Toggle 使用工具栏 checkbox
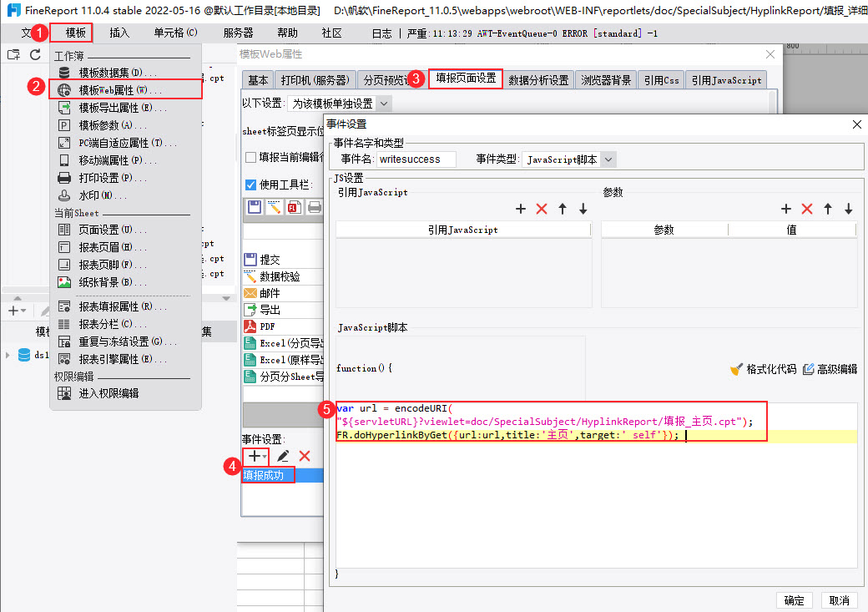Viewport: 868px width, 612px height. coord(250,185)
